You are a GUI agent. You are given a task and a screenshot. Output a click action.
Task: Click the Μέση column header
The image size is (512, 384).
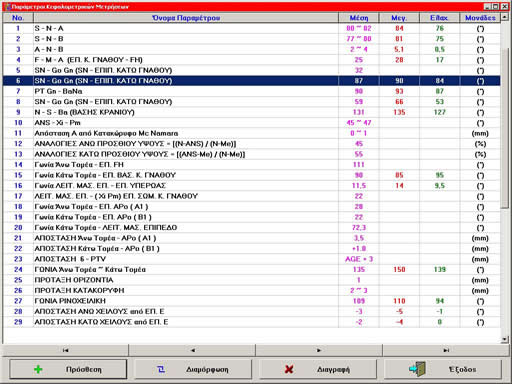click(x=359, y=18)
